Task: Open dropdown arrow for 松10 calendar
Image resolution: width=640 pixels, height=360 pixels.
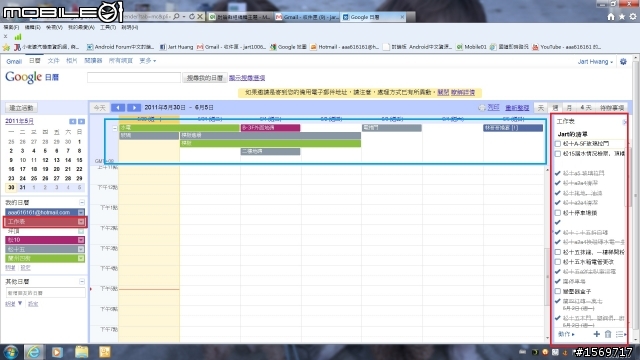Action: (x=81, y=240)
